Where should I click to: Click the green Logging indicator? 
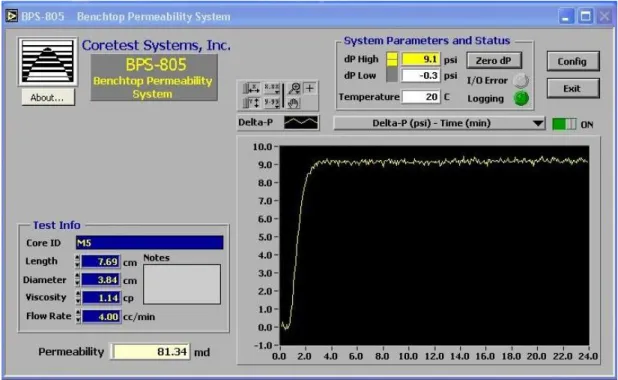(521, 98)
